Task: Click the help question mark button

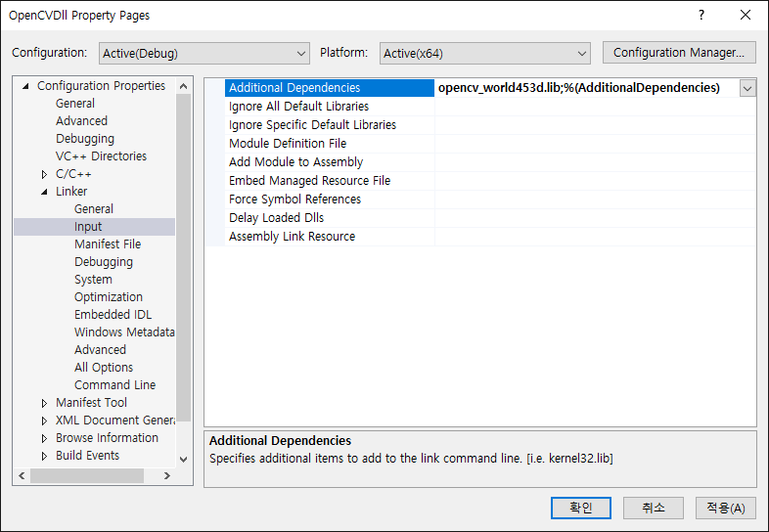Action: (701, 16)
